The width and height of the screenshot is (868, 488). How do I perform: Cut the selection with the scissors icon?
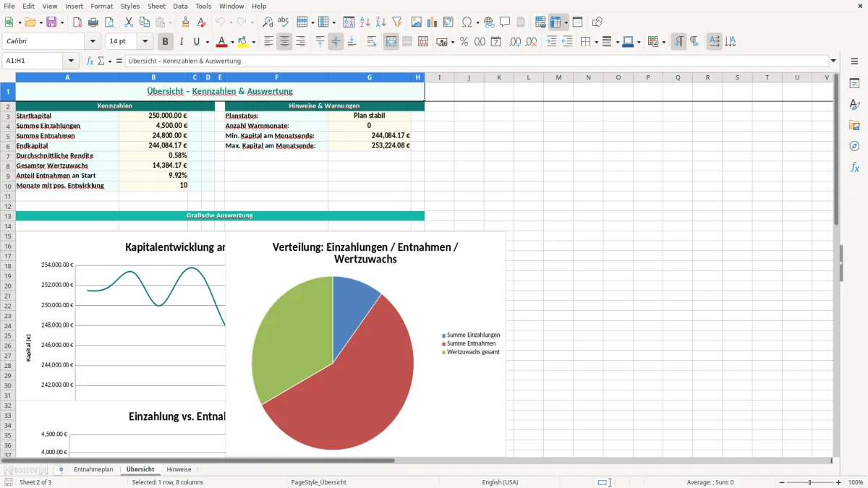click(129, 22)
